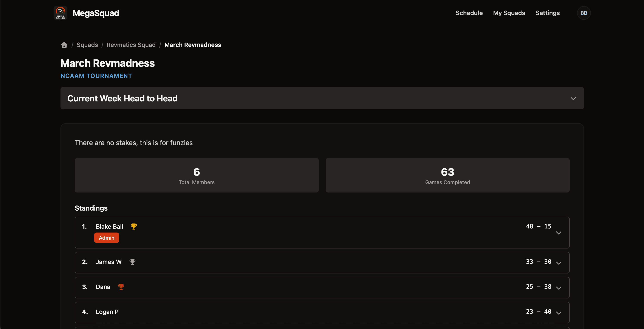
Task: Click the MegaSquad helmet logo icon
Action: 60,13
